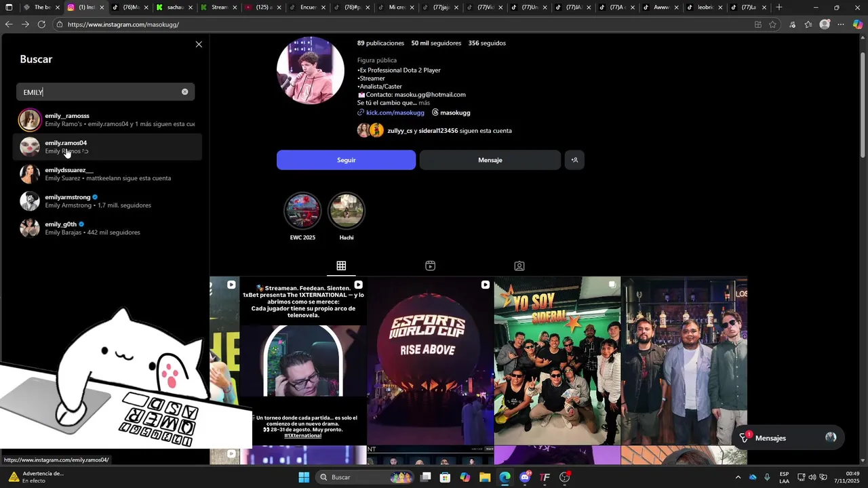Open zullyy_cs mutual follower link
868x488 pixels.
point(399,131)
